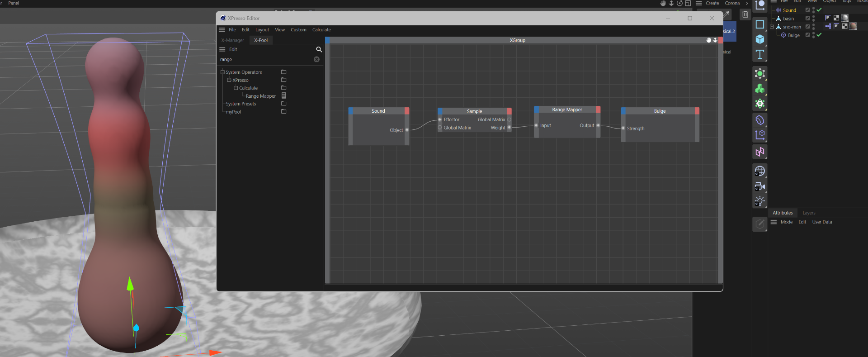Click the folder icon beside myPool

[x=284, y=112]
